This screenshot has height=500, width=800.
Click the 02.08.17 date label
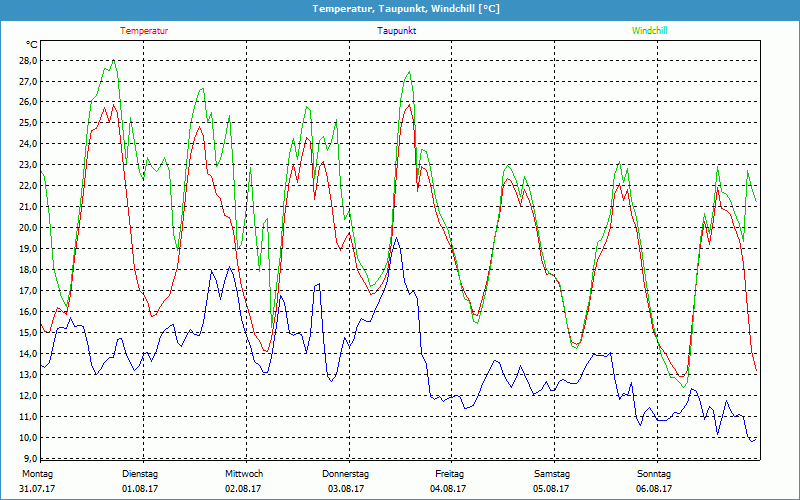243,489
